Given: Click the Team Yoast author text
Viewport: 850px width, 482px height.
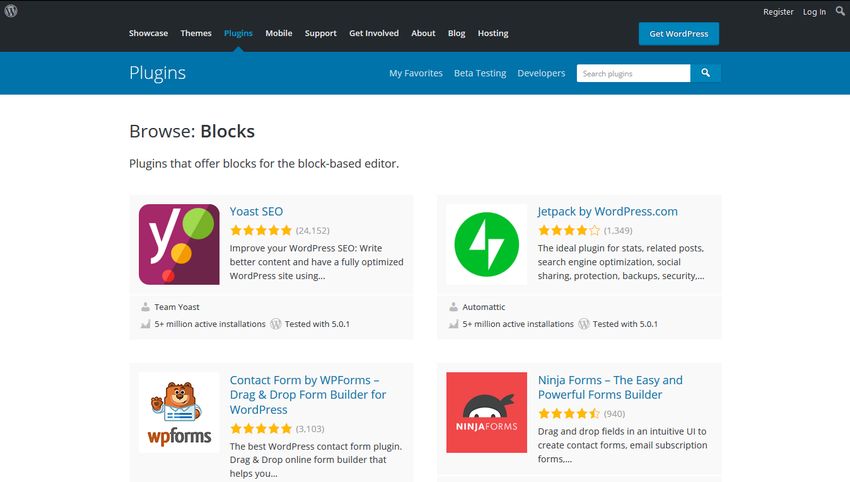Looking at the screenshot, I should pos(177,307).
